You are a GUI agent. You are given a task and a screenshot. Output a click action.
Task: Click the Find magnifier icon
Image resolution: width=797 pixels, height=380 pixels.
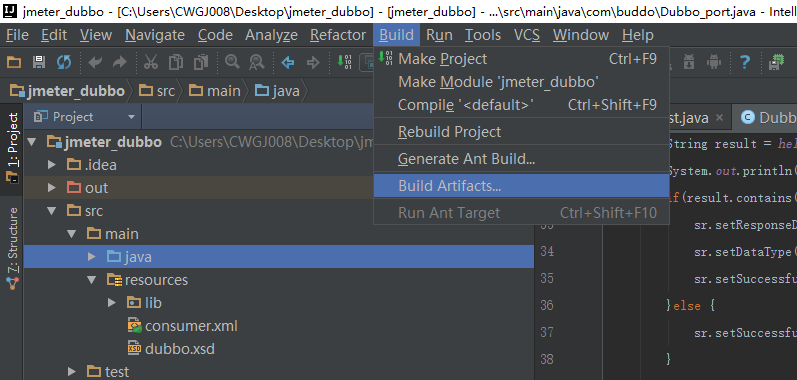pos(232,62)
